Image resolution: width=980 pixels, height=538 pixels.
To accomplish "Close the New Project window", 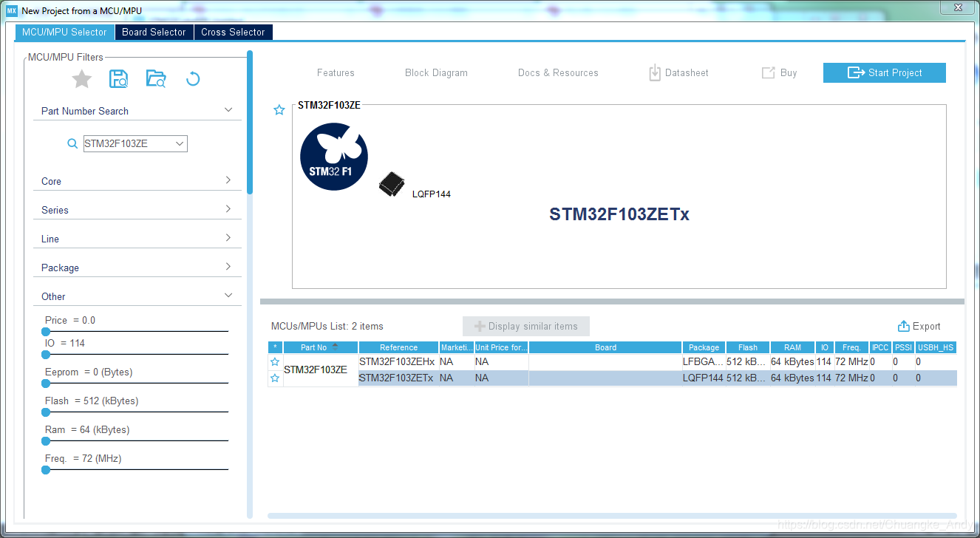I will click(958, 8).
